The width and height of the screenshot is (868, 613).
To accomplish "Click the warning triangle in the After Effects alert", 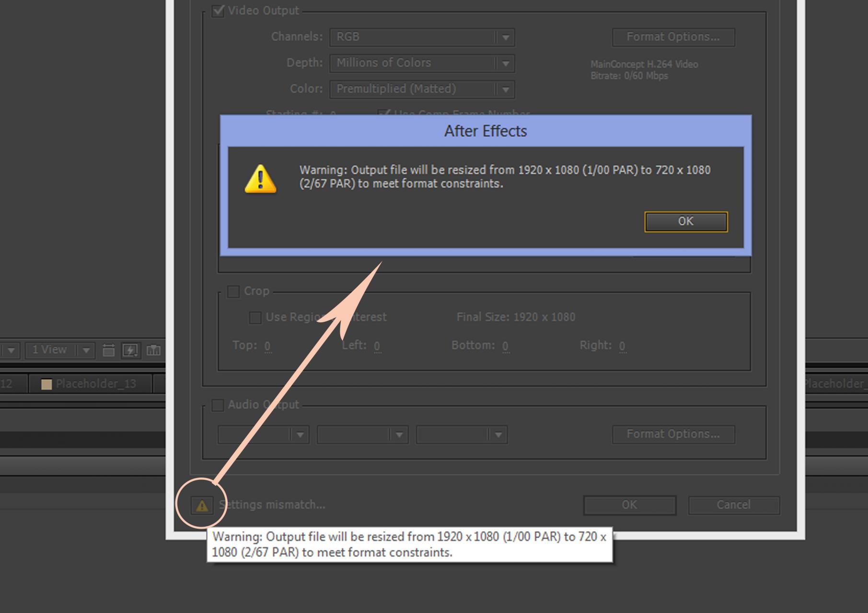I will point(260,179).
